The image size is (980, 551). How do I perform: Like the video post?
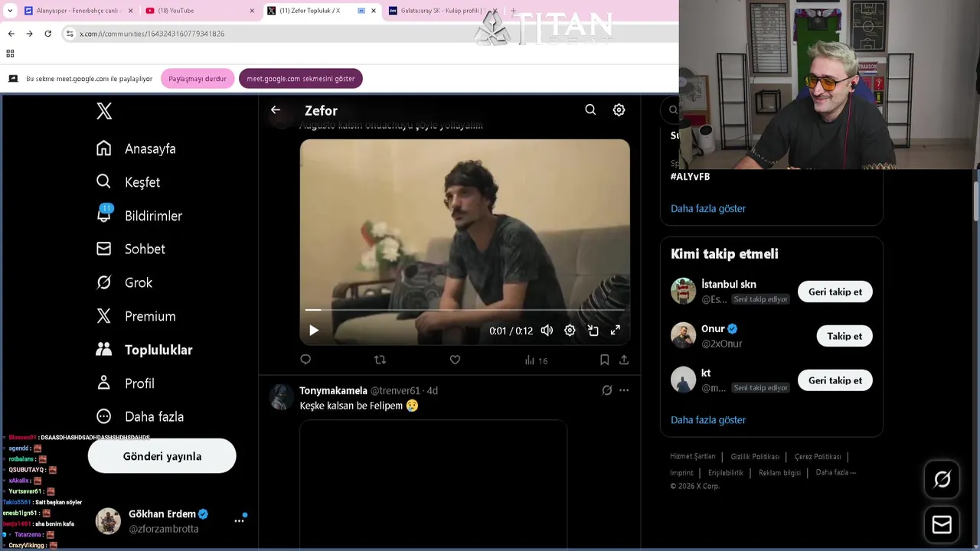pyautogui.click(x=455, y=360)
